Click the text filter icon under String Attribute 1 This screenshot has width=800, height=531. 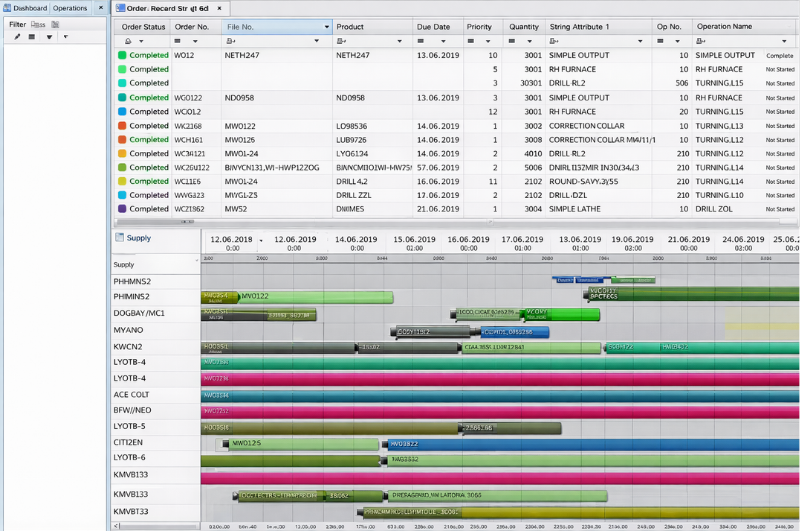coord(554,41)
